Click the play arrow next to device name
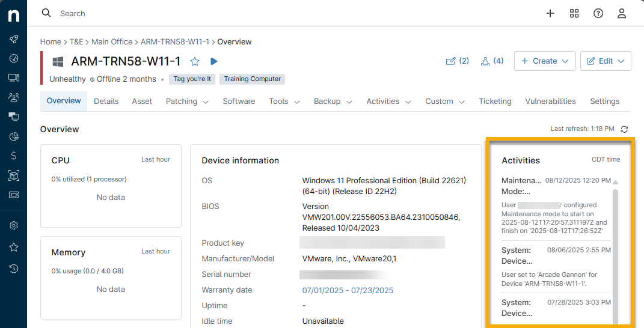The height and width of the screenshot is (328, 644). (x=213, y=61)
